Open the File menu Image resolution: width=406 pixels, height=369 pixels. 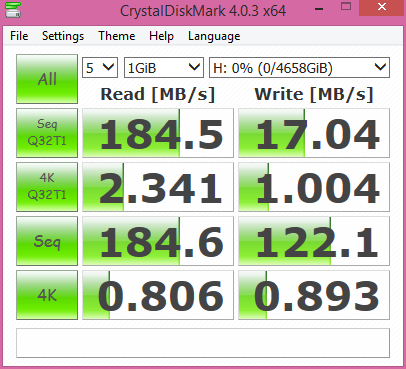[x=19, y=36]
